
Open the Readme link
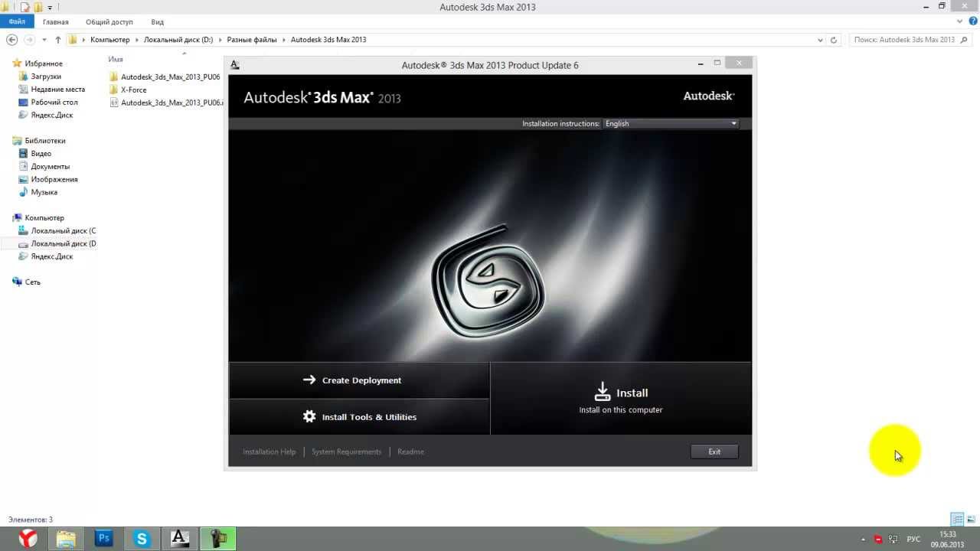coord(410,452)
